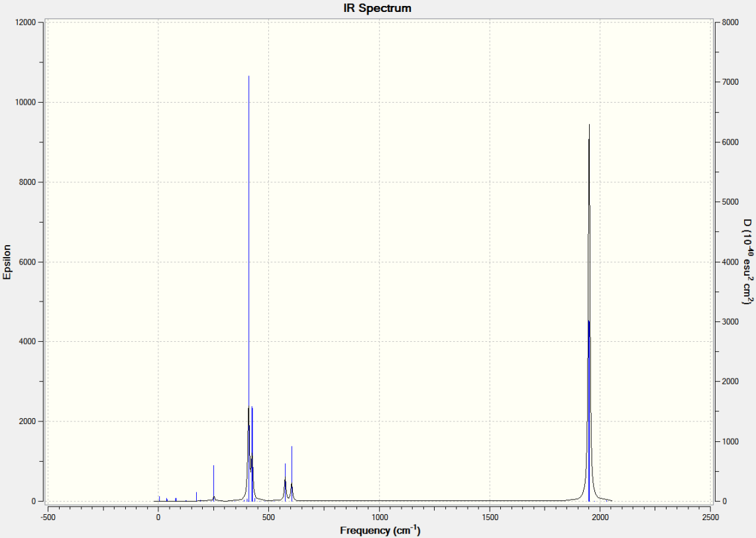Click the tallest blue peak line near 410 cm-1
The height and width of the screenshot is (538, 756).
click(248, 288)
